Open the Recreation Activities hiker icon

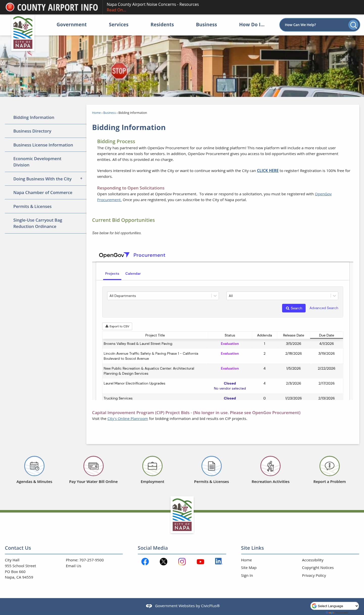pos(270,466)
